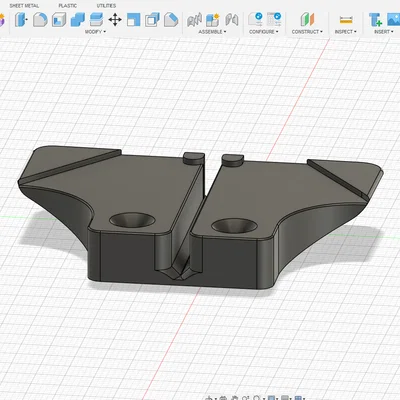This screenshot has height=400, width=400.
Task: Click the last Modify icon before Assemble
Action: coord(171,19)
